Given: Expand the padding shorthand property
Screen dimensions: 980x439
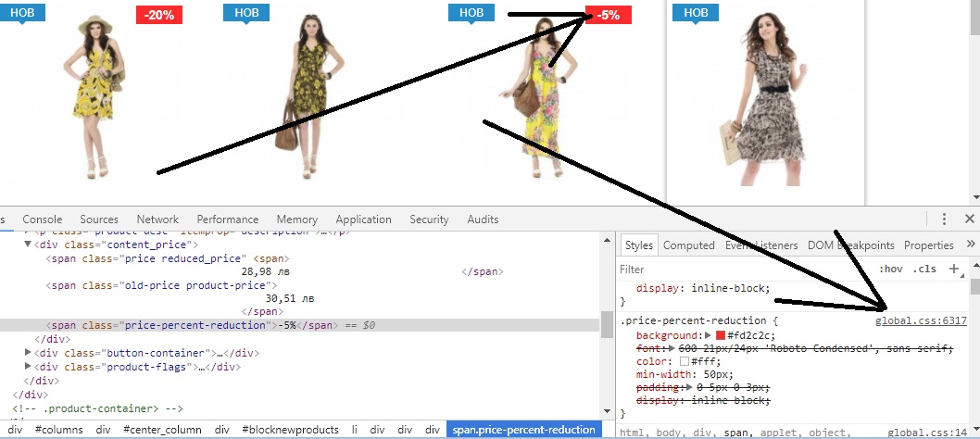Looking at the screenshot, I should pos(688,388).
